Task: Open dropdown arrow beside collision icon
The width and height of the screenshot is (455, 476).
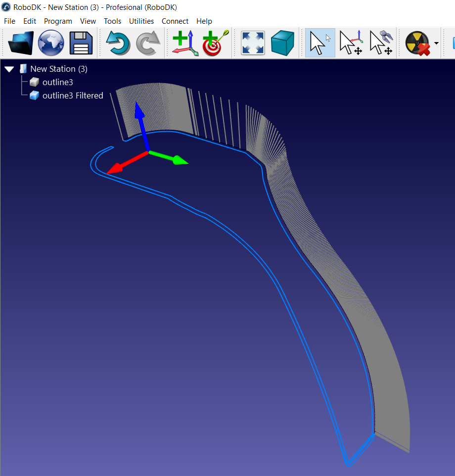Action: tap(436, 43)
